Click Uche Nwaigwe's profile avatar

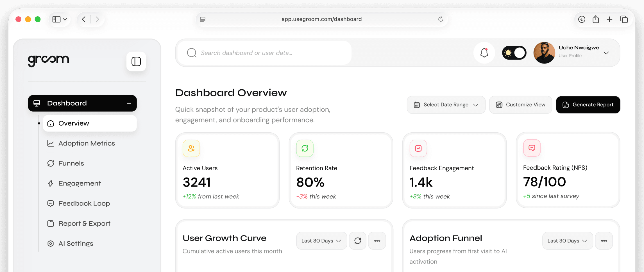[544, 53]
